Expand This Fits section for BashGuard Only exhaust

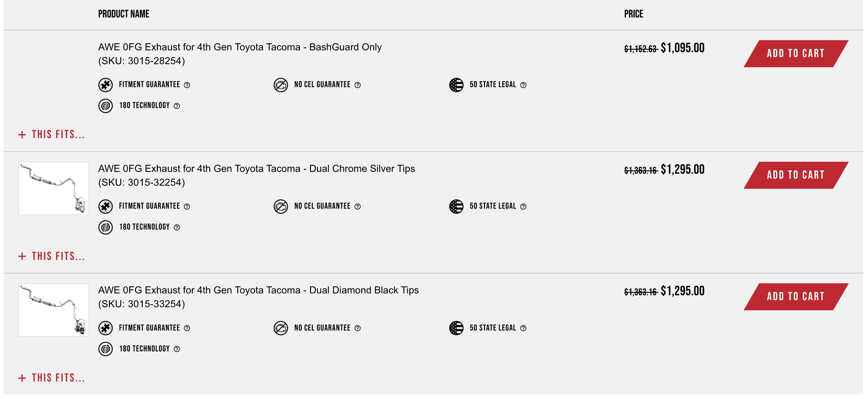(52, 135)
